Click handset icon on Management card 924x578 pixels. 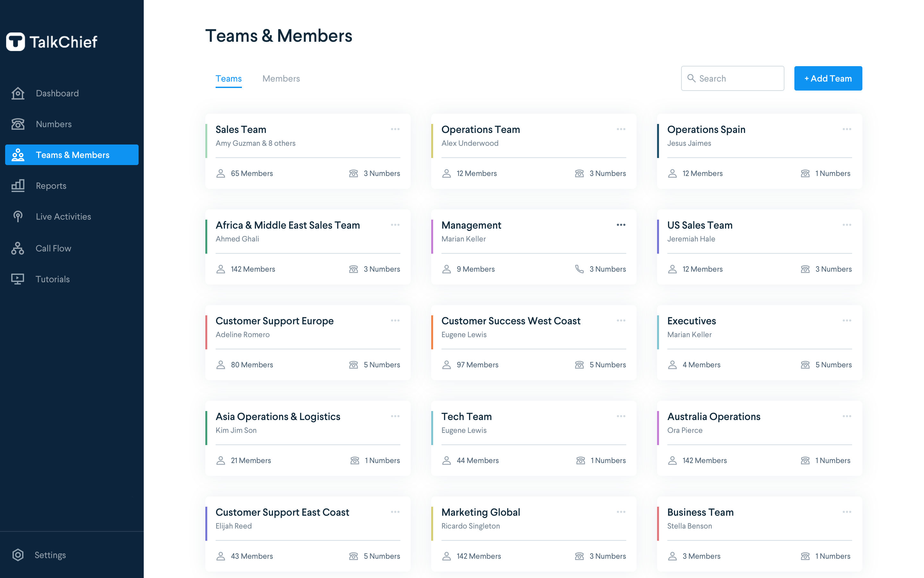point(579,269)
